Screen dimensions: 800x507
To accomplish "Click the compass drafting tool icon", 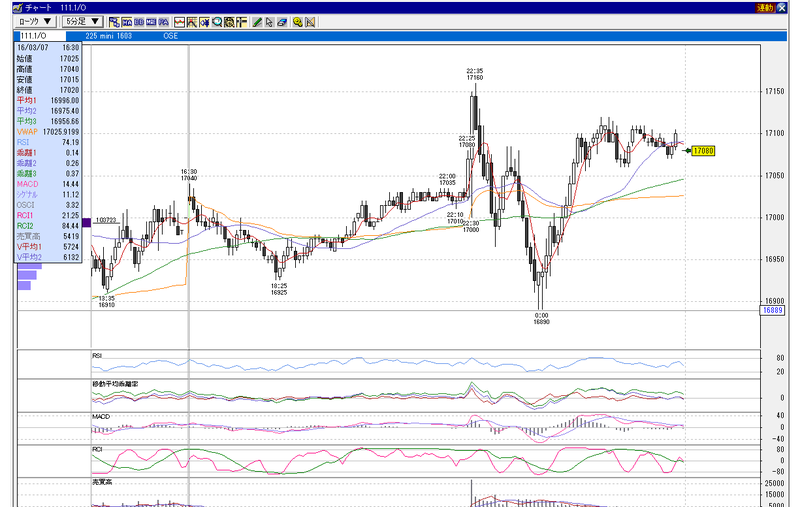I will click(x=310, y=22).
